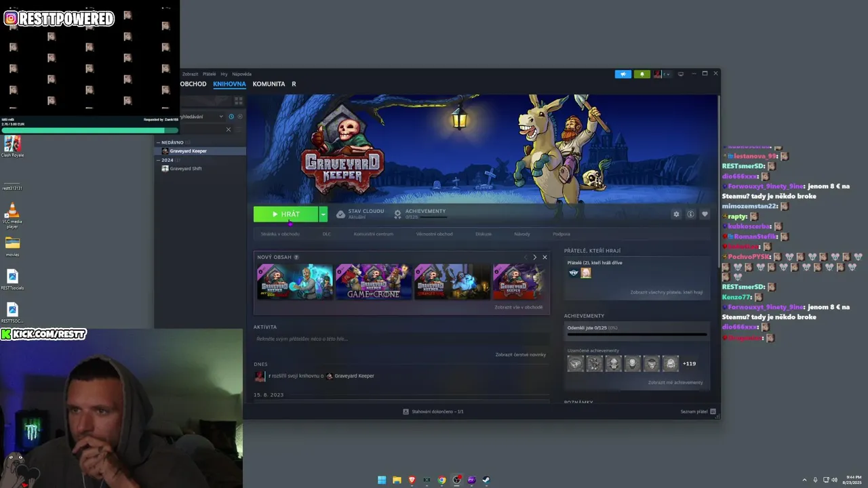Open first friend avatar who played

click(574, 272)
